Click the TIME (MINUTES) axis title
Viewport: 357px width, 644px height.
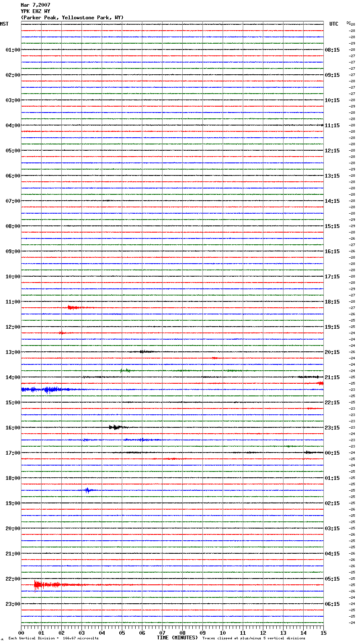coord(177,638)
